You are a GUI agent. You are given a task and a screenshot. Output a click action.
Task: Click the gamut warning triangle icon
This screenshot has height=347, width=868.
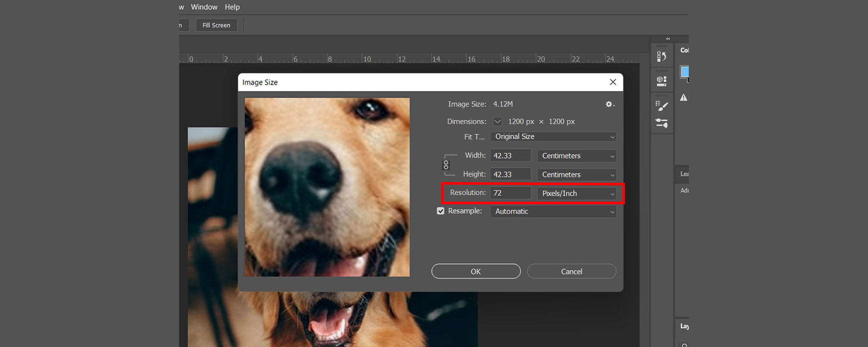tap(684, 98)
